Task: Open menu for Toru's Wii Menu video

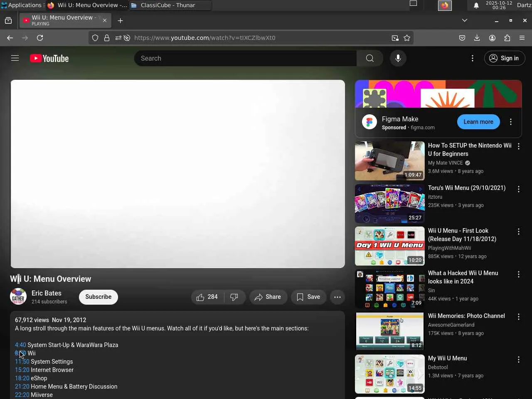Action: tap(519, 189)
